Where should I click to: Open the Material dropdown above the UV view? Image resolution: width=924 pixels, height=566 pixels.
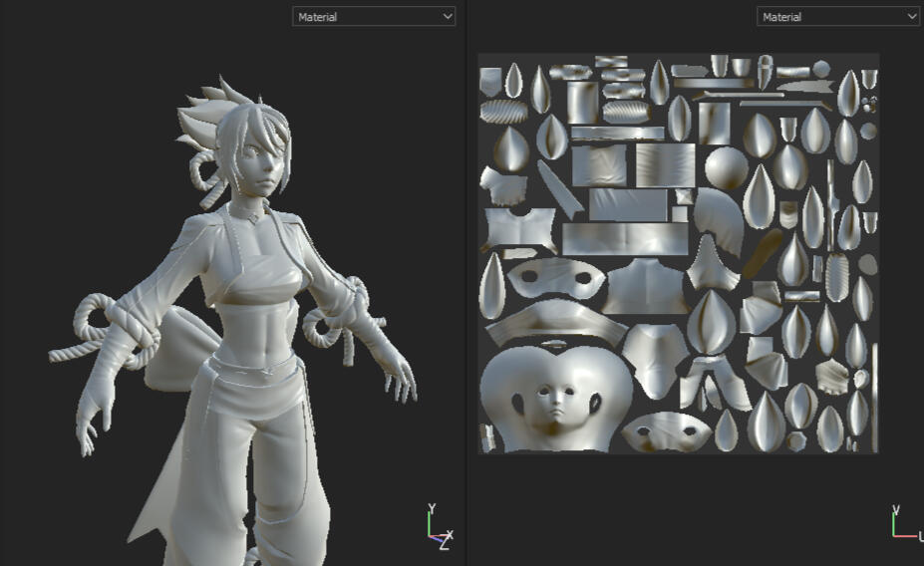[837, 17]
